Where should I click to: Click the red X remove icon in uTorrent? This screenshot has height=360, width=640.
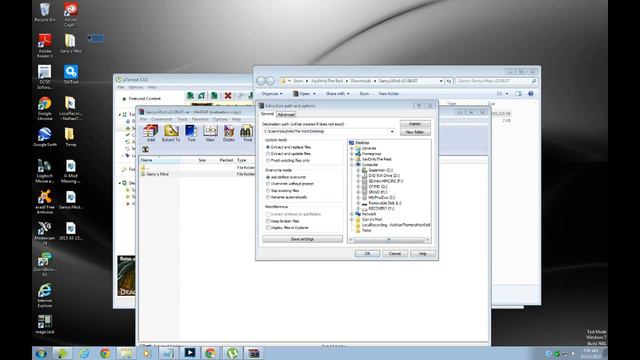pyautogui.click(x=228, y=96)
